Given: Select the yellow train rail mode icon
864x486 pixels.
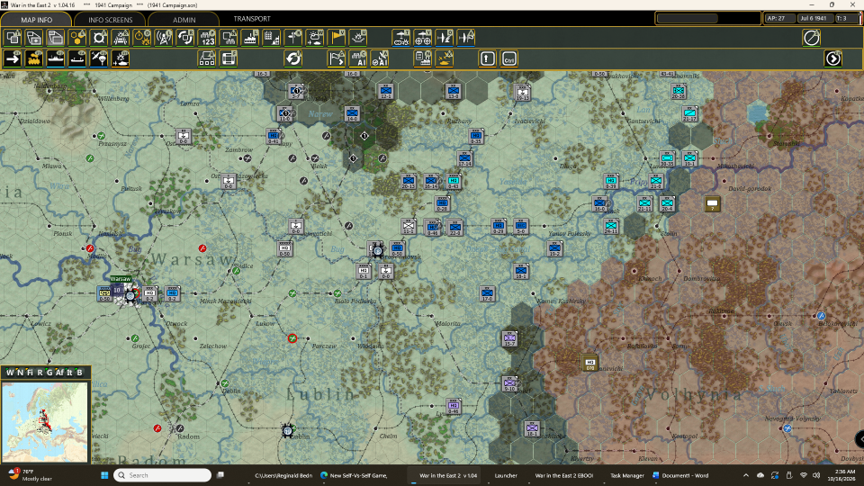Looking at the screenshot, I should (34, 58).
